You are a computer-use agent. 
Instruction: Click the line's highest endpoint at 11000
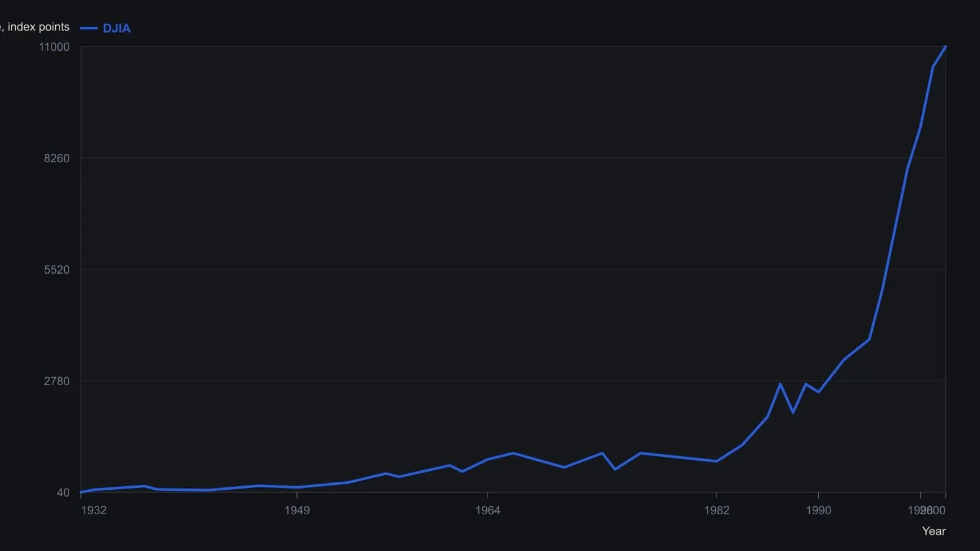(946, 47)
